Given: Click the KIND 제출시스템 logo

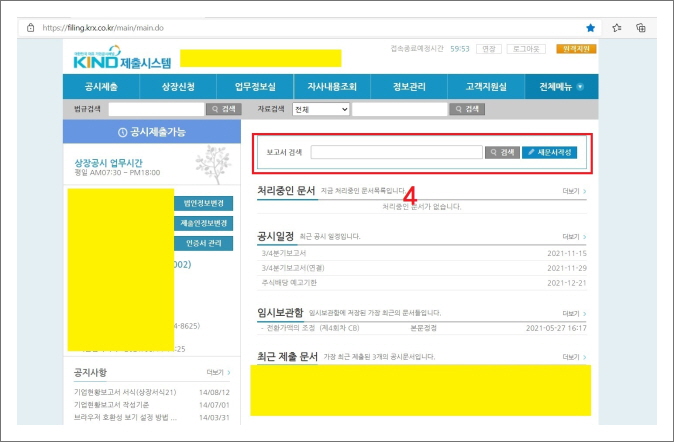Looking at the screenshot, I should coord(122,58).
